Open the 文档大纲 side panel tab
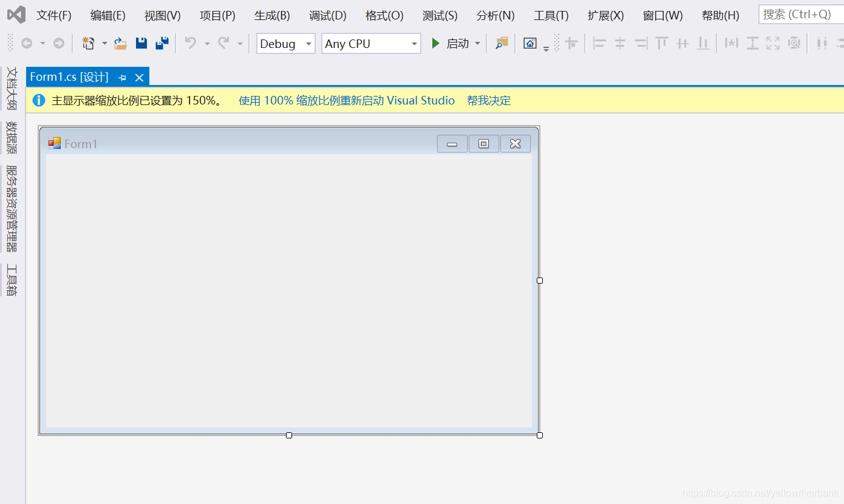The image size is (844, 504). (x=12, y=88)
